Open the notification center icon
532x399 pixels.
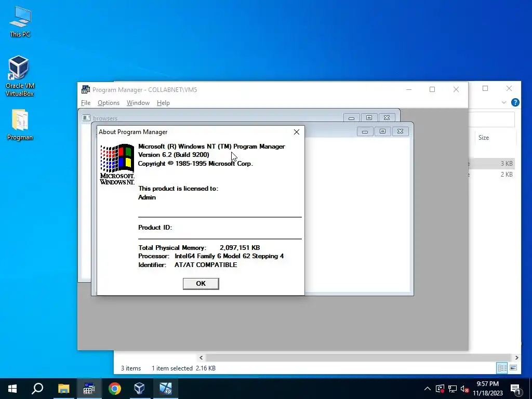515,390
